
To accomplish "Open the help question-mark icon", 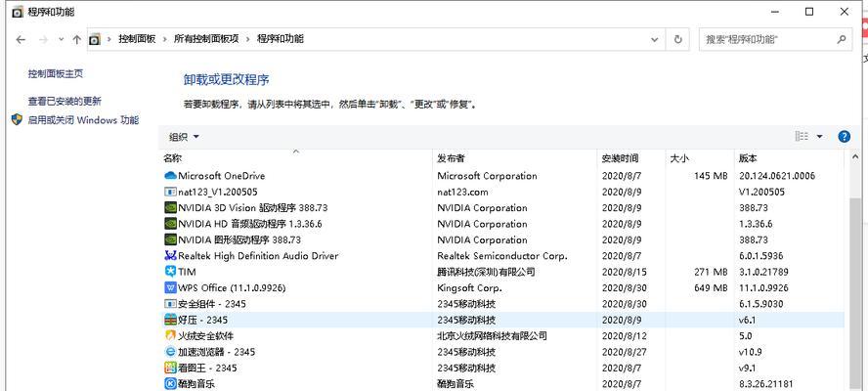I will click(x=844, y=137).
